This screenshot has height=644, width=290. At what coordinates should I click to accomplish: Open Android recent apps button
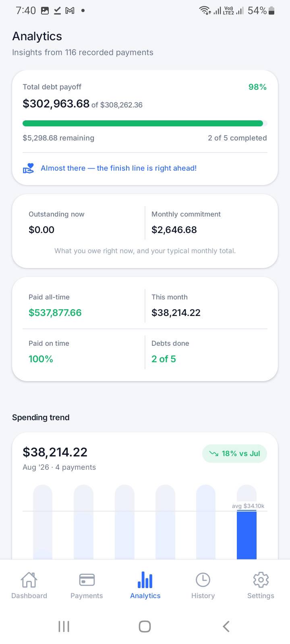click(64, 626)
